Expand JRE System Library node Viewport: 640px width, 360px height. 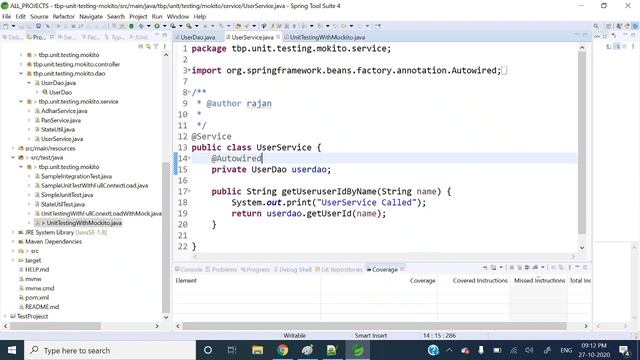tap(13, 232)
